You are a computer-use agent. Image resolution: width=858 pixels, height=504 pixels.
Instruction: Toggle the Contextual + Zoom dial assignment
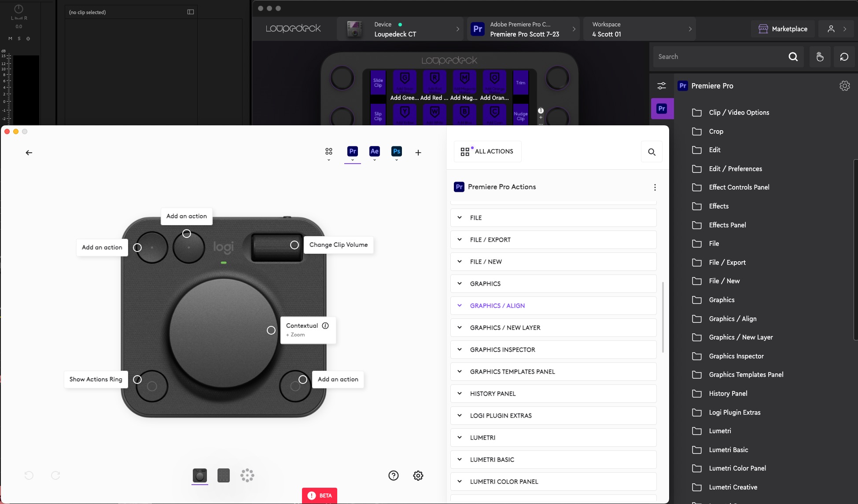click(271, 329)
